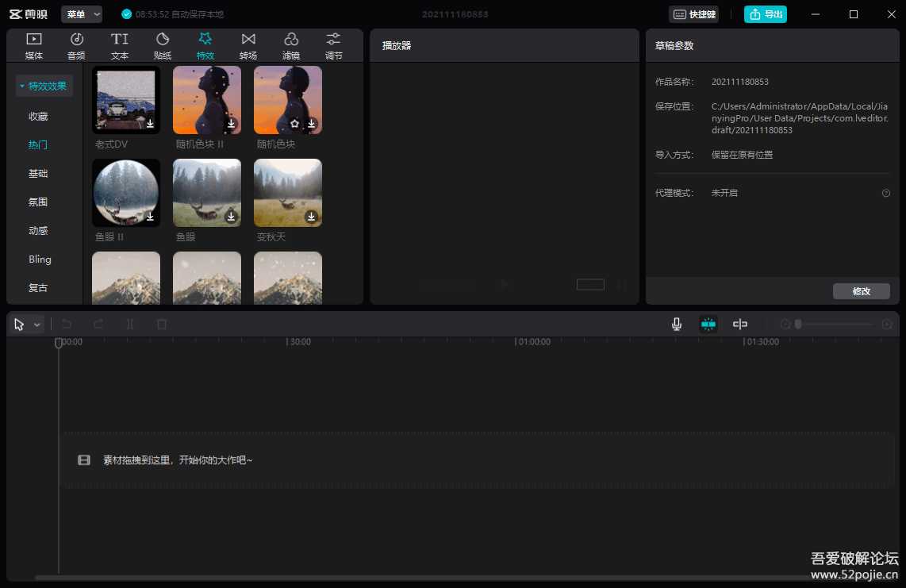Screen dimensions: 906x588
Task: Select the 转场 (Transitions) panel
Action: [x=248, y=44]
